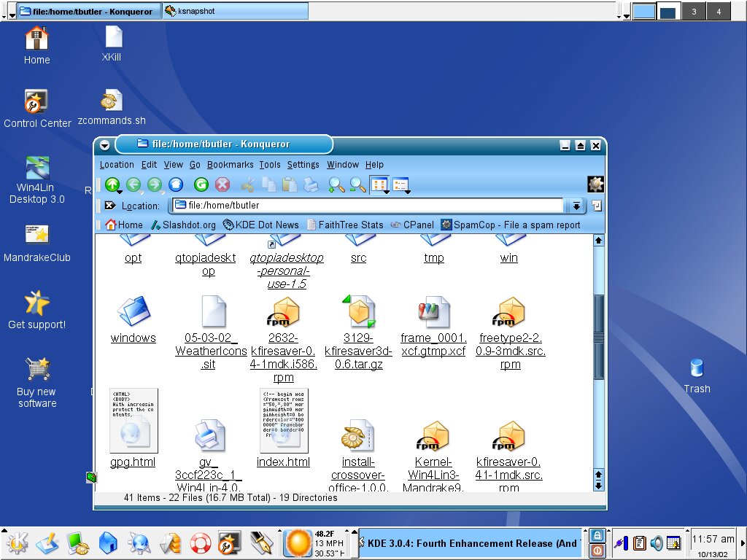The width and height of the screenshot is (747, 560).
Task: Switch to virtual desktop 3 in pager
Action: [694, 12]
